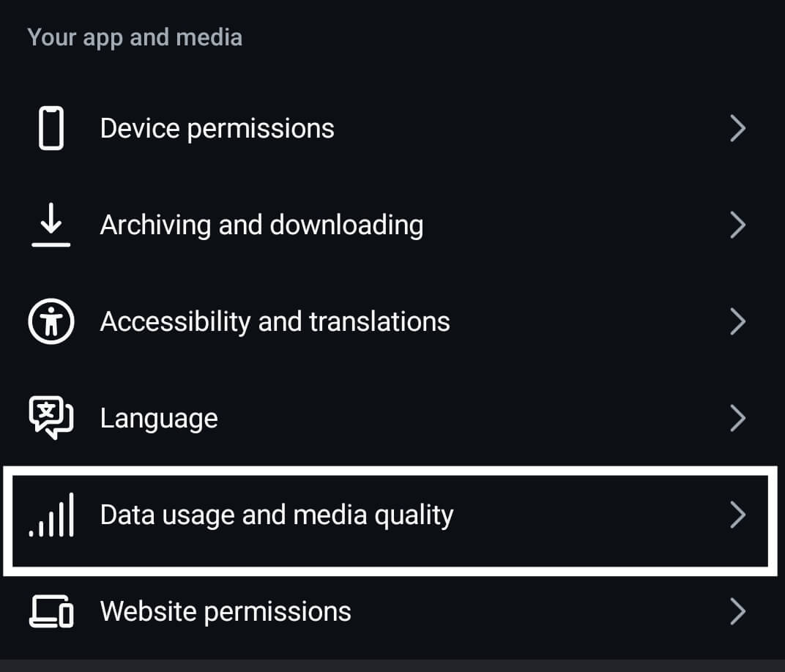Tap the accessibility person icon
The image size is (785, 672).
(x=51, y=321)
